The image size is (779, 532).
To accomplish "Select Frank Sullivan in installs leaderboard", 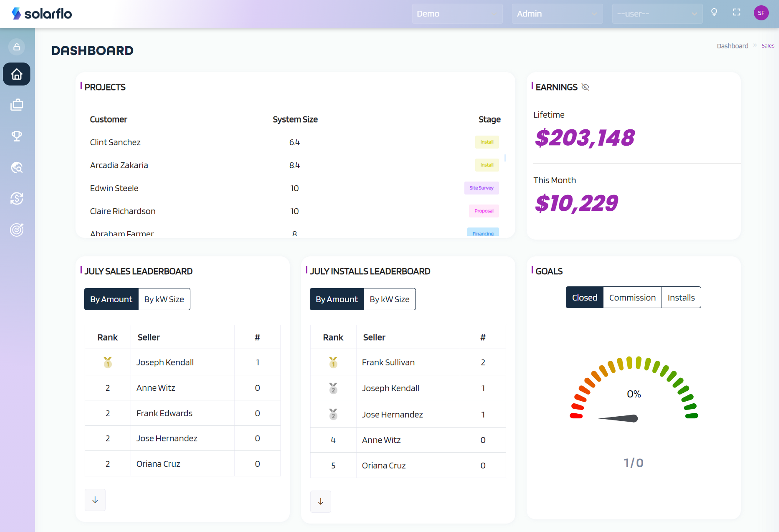I will (x=388, y=362).
